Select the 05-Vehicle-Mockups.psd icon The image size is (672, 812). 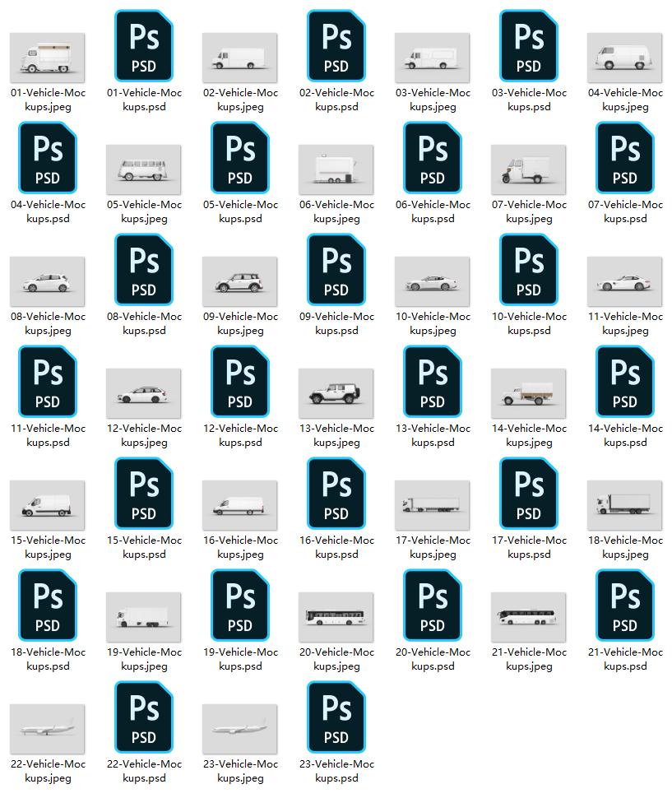click(240, 157)
